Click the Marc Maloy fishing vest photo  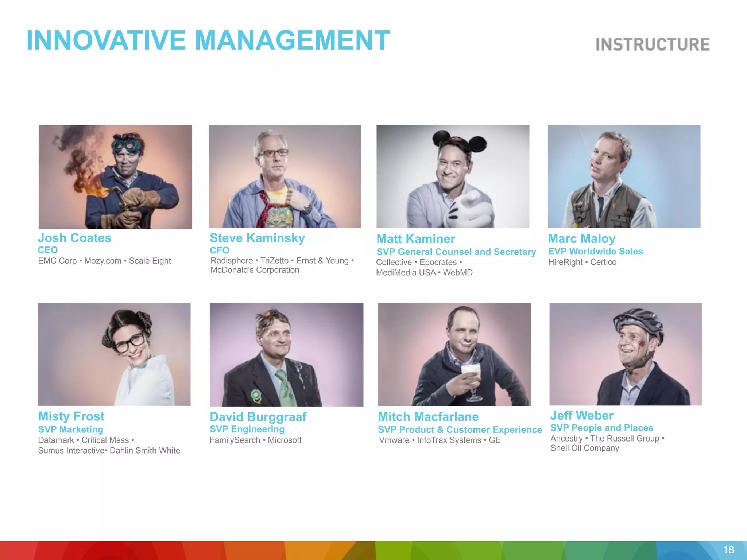click(x=624, y=176)
